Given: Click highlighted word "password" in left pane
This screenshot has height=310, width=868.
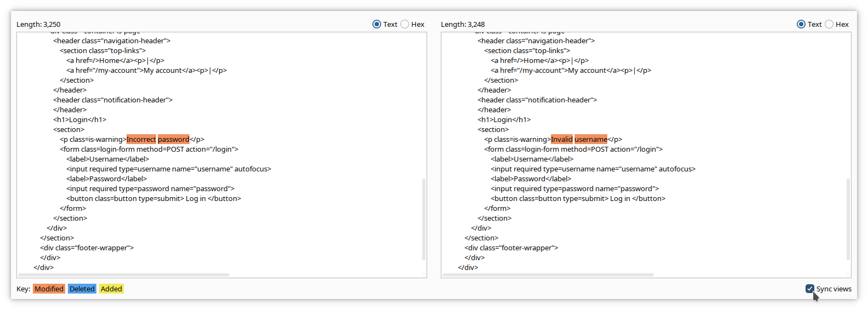Looking at the screenshot, I should 174,140.
